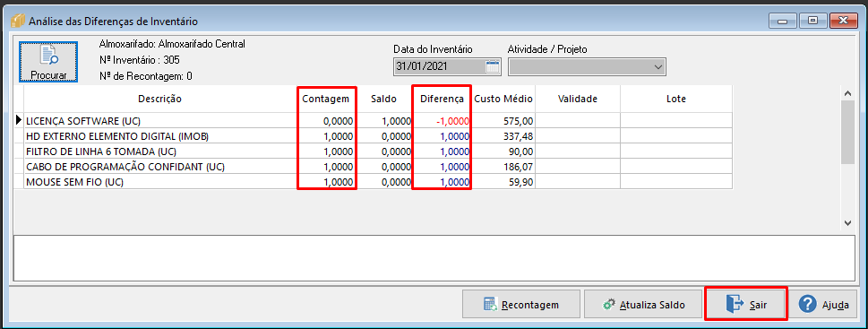Click the Custo Médio column header
The image size is (868, 329).
tap(503, 100)
